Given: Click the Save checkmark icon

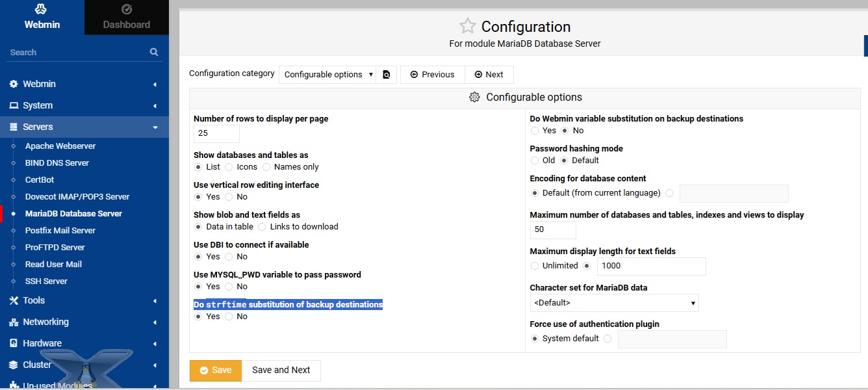Looking at the screenshot, I should 203,370.
